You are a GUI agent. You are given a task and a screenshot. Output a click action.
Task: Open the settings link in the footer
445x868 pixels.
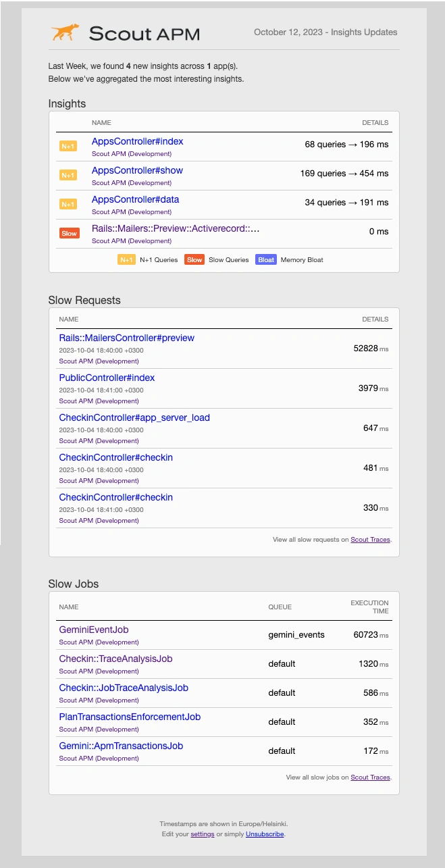pyautogui.click(x=203, y=834)
